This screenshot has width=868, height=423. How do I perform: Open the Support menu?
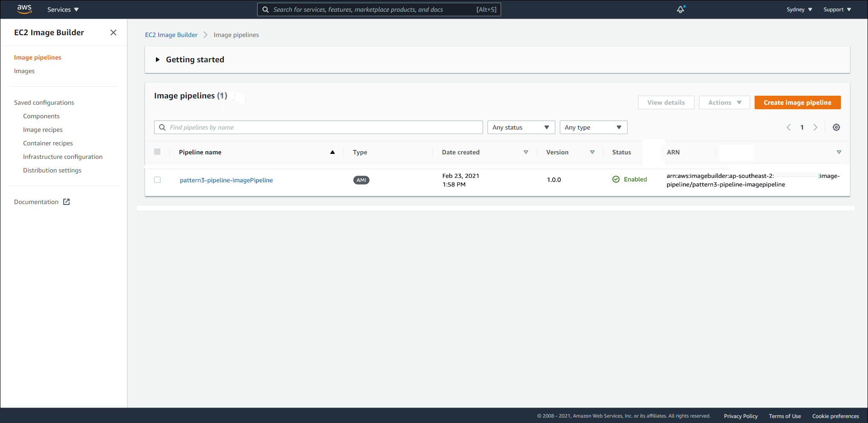(837, 9)
